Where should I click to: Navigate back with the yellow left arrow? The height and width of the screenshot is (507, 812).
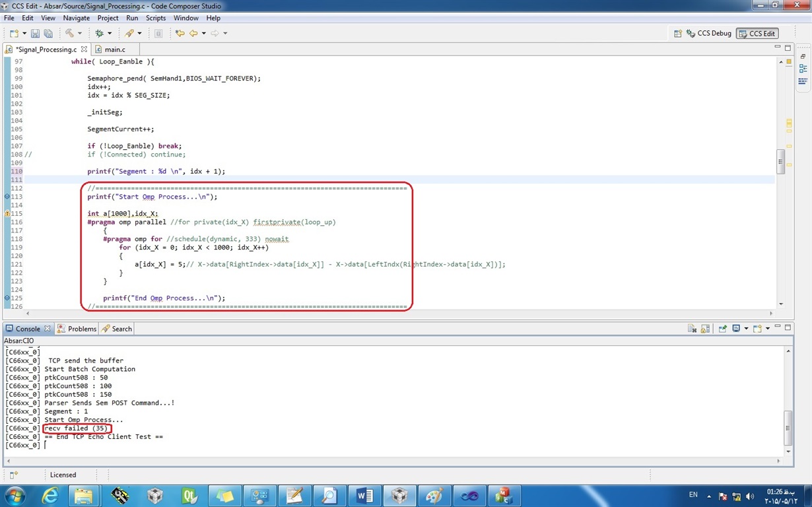tap(193, 33)
